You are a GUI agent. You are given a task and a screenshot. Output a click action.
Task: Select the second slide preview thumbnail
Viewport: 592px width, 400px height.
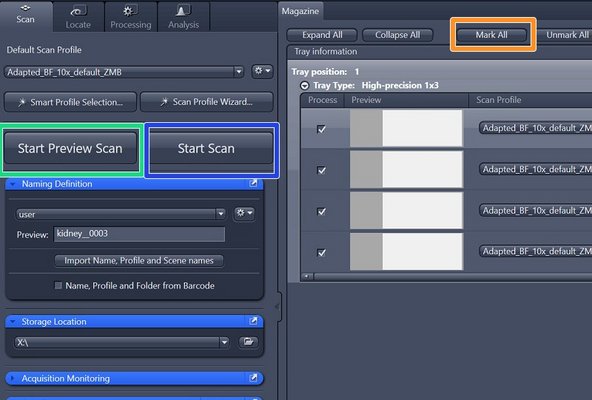coord(406,170)
